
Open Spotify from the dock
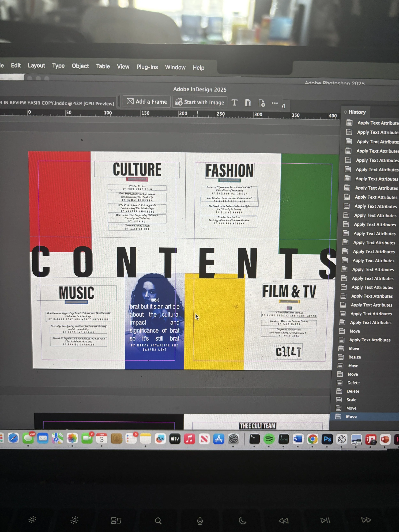(269, 439)
